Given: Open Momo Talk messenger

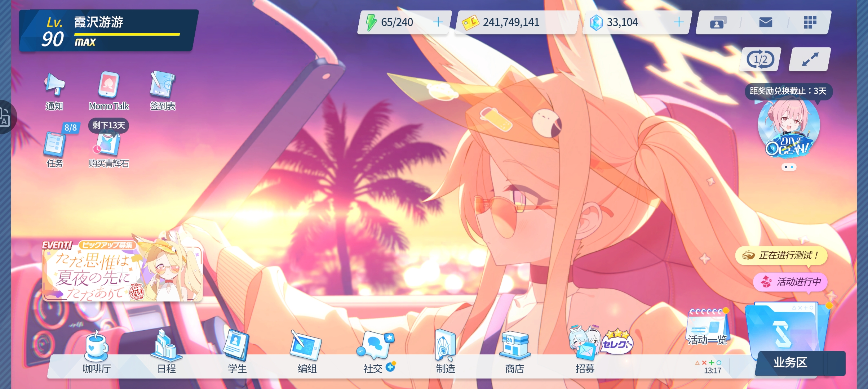Looking at the screenshot, I should (109, 91).
